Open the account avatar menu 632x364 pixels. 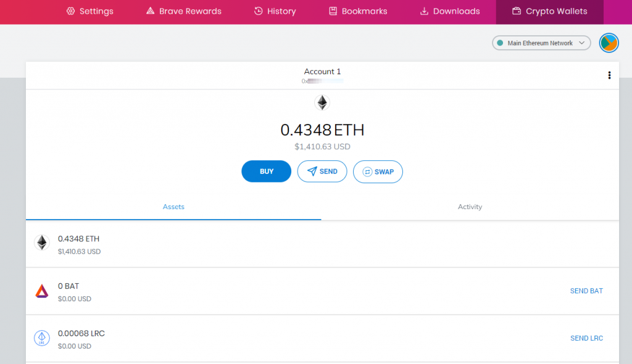tap(609, 43)
